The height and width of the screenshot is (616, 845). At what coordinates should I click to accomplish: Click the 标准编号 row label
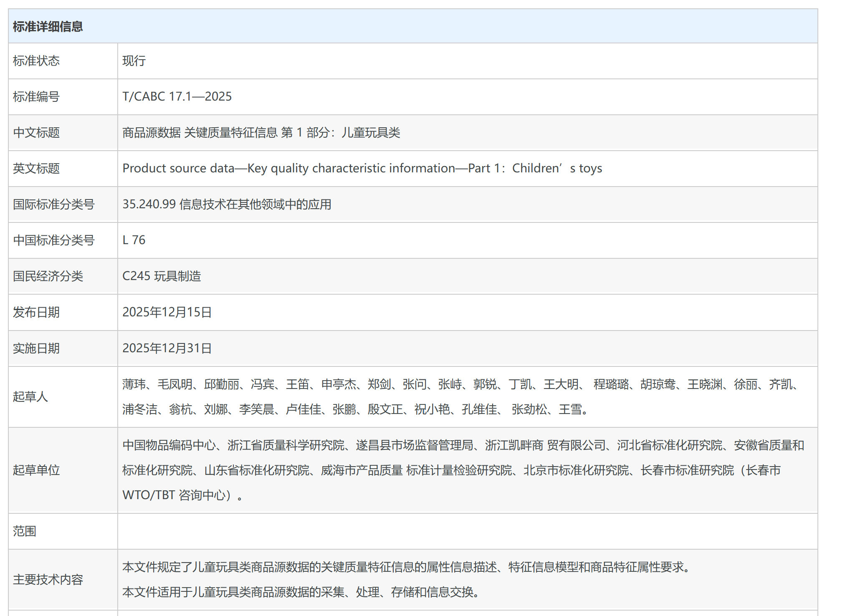tap(36, 97)
